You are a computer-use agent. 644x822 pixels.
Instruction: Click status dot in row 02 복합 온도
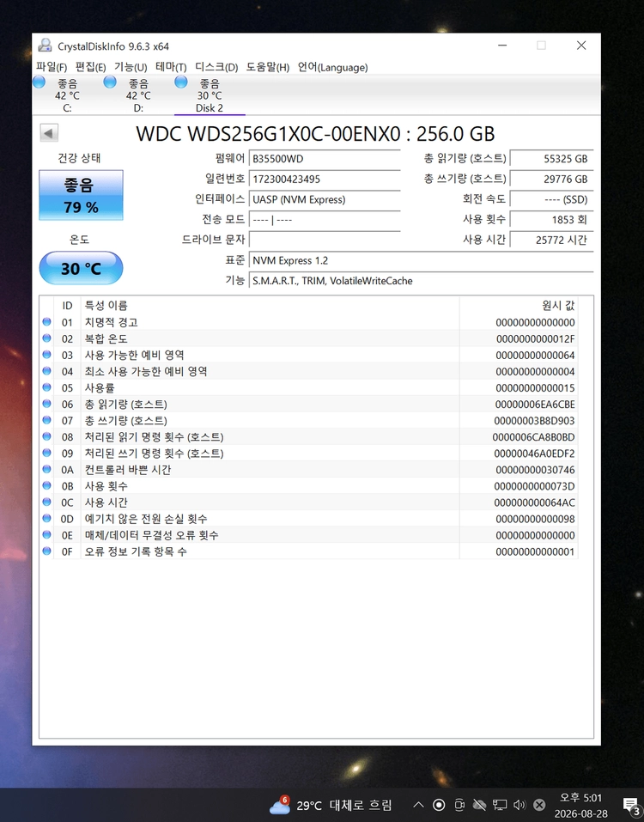pyautogui.click(x=46, y=338)
